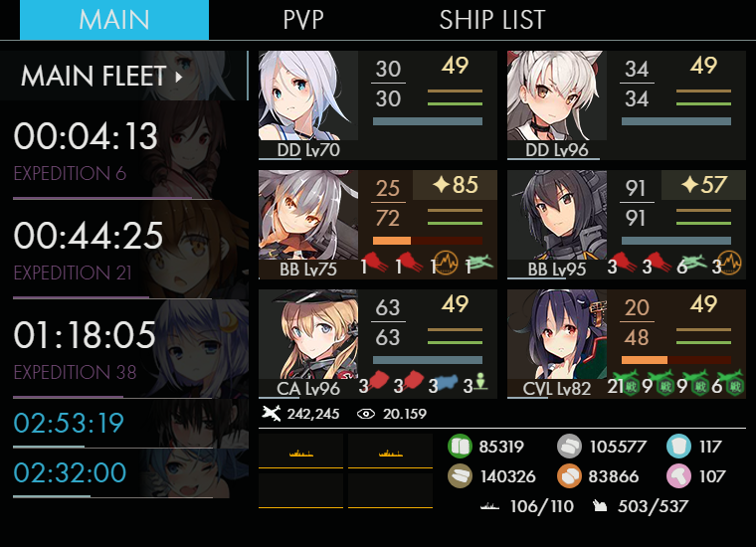Image resolution: width=756 pixels, height=547 pixels.
Task: Click the pink development material icon
Action: [678, 476]
